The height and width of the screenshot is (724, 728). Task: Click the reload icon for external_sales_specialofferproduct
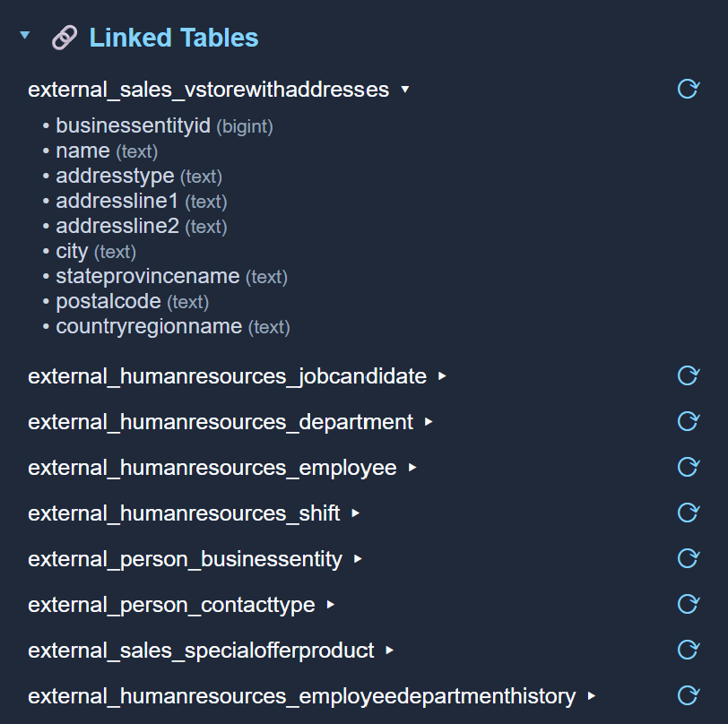[x=688, y=651]
